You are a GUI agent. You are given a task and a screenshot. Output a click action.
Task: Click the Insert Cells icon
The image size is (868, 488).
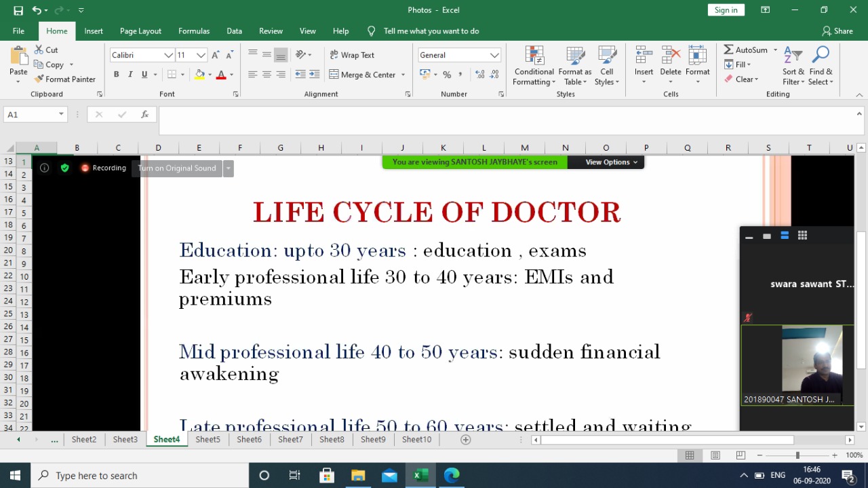pos(644,57)
